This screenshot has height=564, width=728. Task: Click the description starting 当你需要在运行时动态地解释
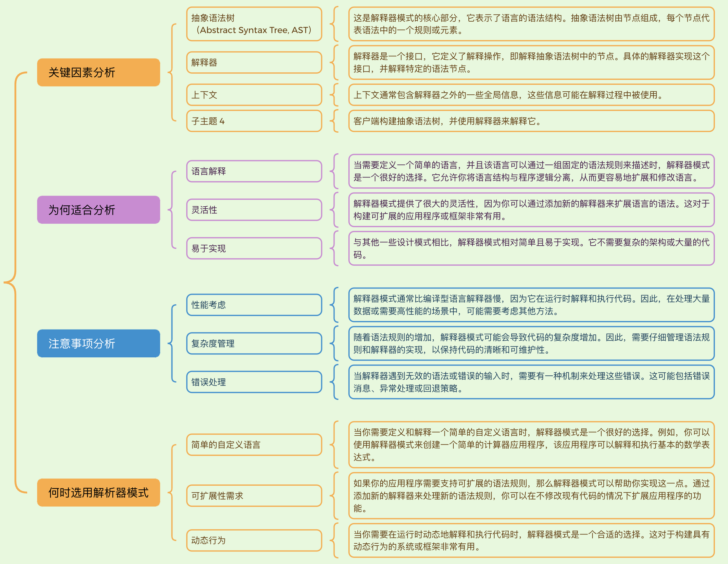pos(532,540)
